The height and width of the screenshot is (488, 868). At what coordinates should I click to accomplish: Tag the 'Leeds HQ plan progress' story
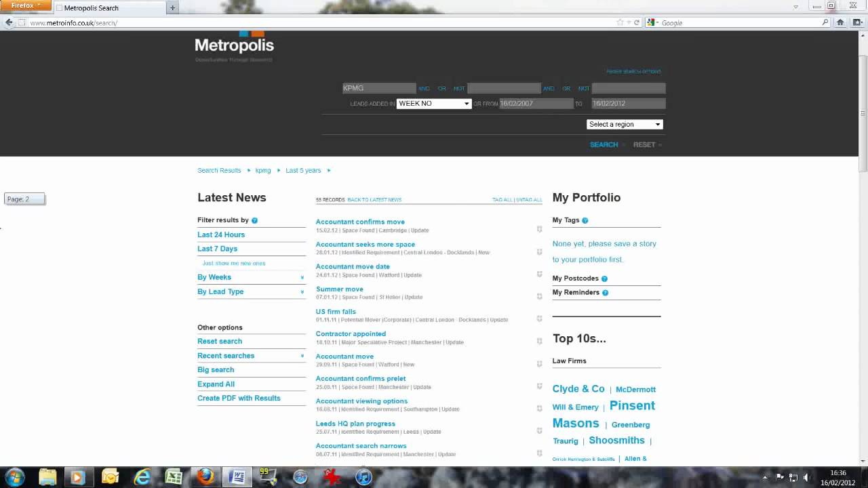(x=539, y=430)
